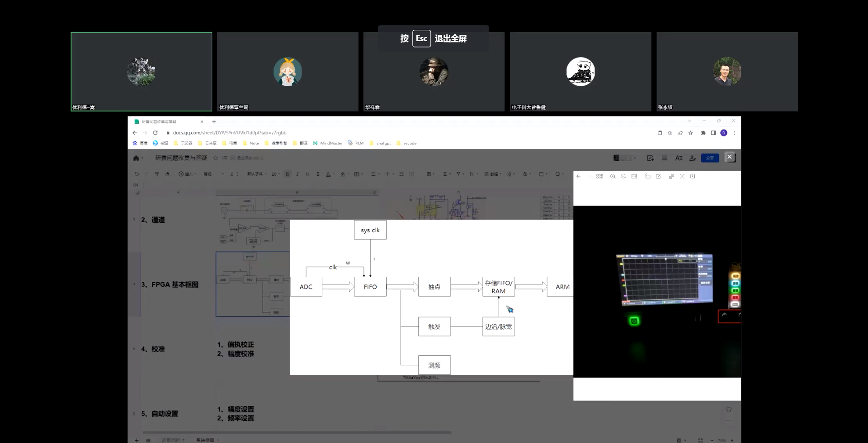Viewport: 868px width, 443px height.
Task: Open browser extensions puzzle icon
Action: coord(703,133)
